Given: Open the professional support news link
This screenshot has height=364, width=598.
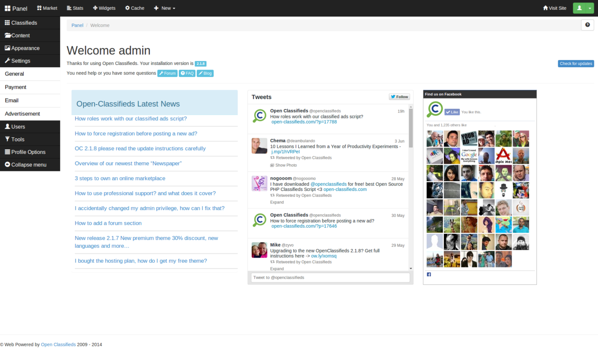Looking at the screenshot, I should pyautogui.click(x=145, y=193).
